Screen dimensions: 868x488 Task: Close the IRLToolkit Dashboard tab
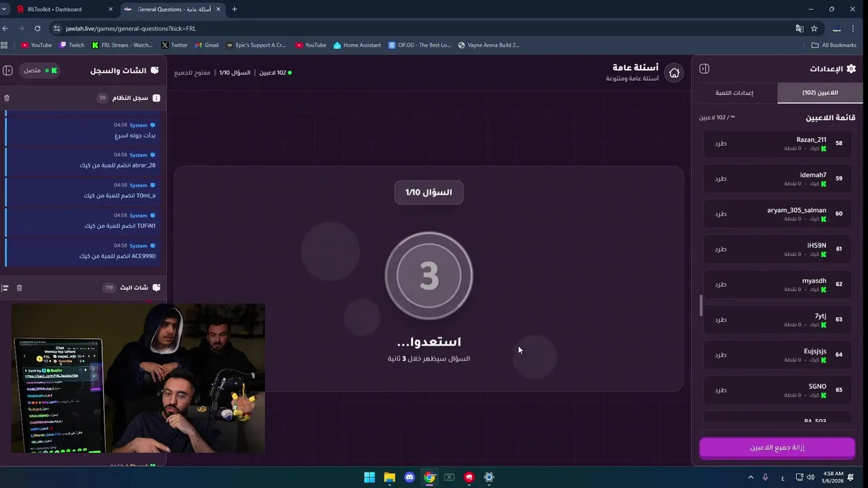click(x=111, y=9)
